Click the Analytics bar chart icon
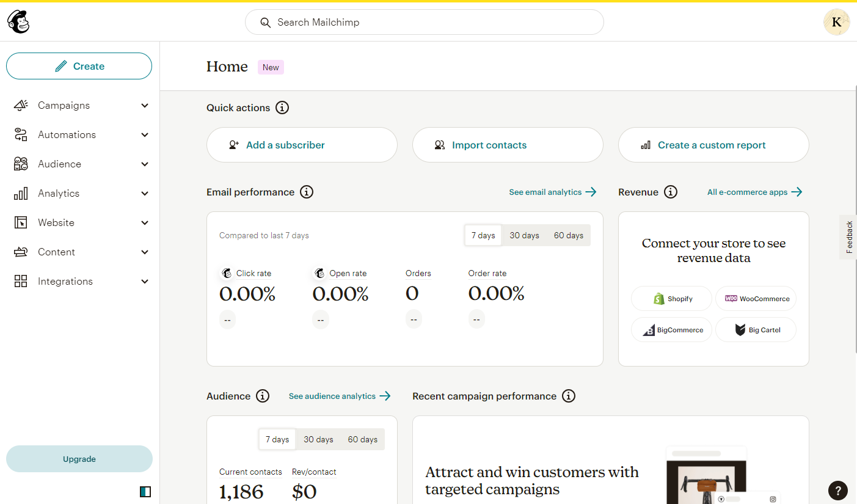Viewport: 857px width, 504px height. tap(21, 194)
